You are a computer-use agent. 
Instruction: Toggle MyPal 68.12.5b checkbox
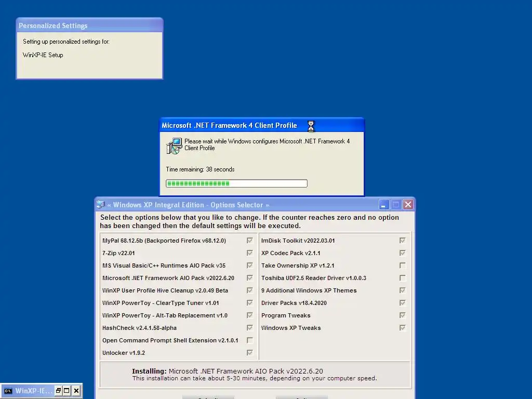pos(250,241)
